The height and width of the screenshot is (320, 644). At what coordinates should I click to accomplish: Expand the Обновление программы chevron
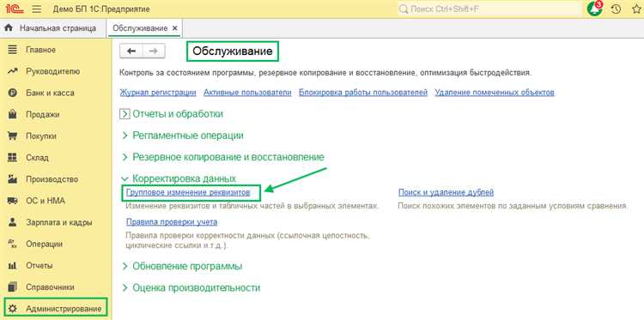pos(125,266)
